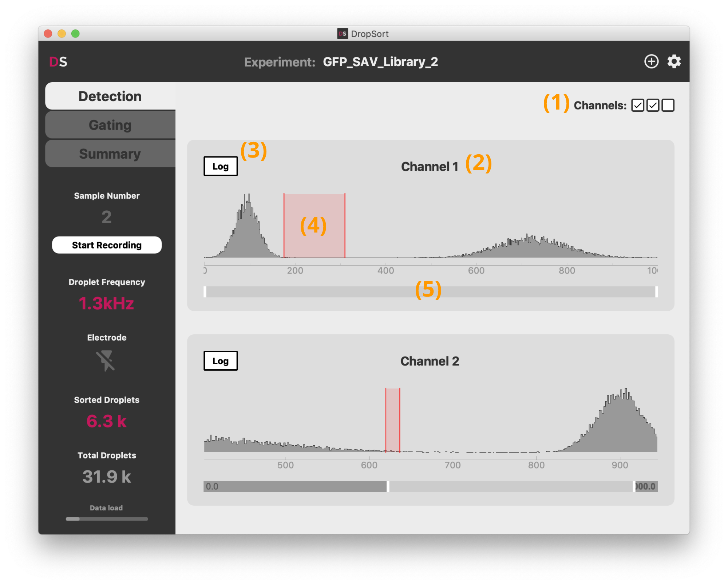
Task: Open new experiment with plus icon
Action: pos(652,61)
